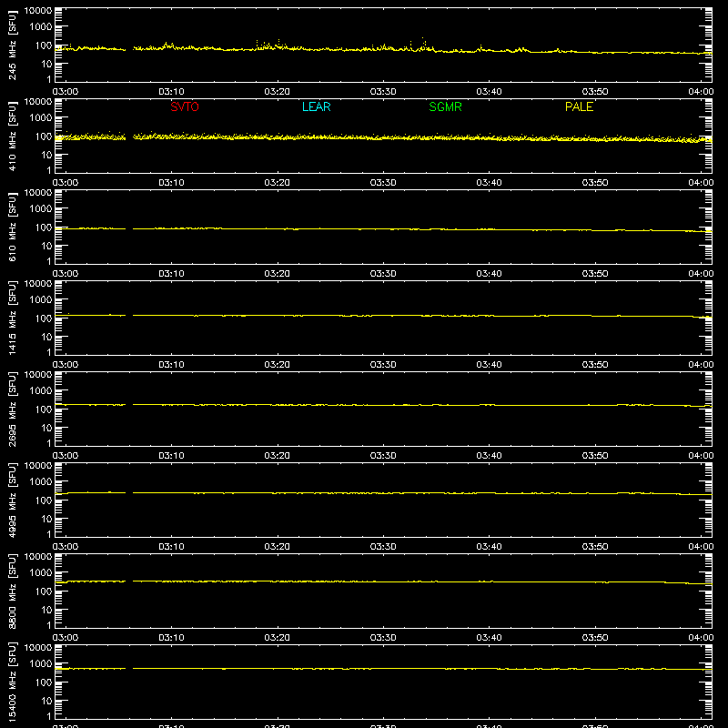Click 03:50 time label below 245 MHz plot
This screenshot has height=728, width=728.
click(x=595, y=92)
